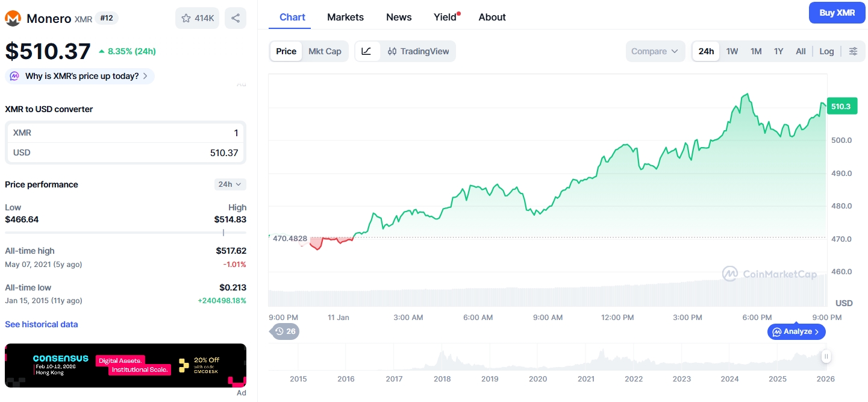Viewport: 868px width, 402px height.
Task: Click 2021 on the year navigator
Action: [585, 379]
